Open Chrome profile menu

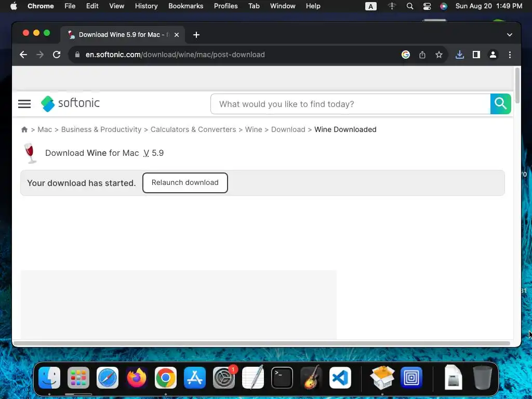(x=493, y=55)
